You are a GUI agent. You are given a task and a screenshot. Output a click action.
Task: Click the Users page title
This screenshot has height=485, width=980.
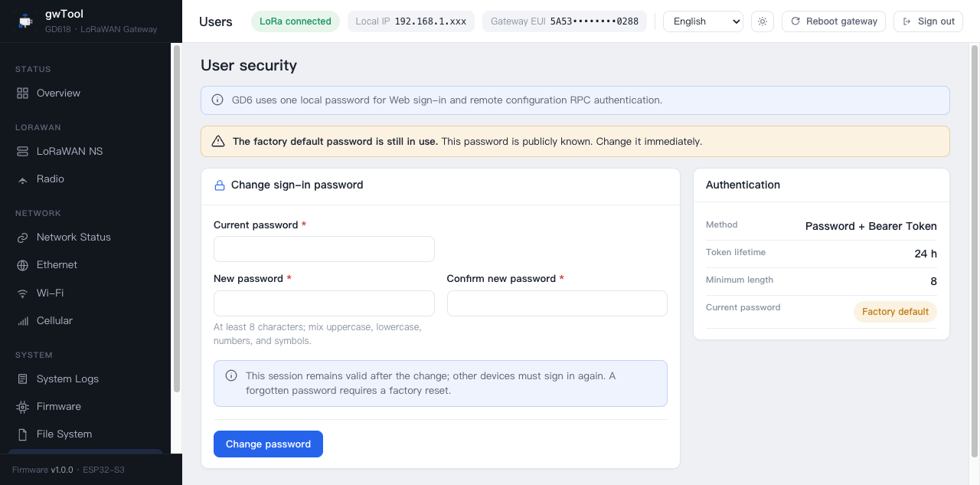pyautogui.click(x=216, y=21)
